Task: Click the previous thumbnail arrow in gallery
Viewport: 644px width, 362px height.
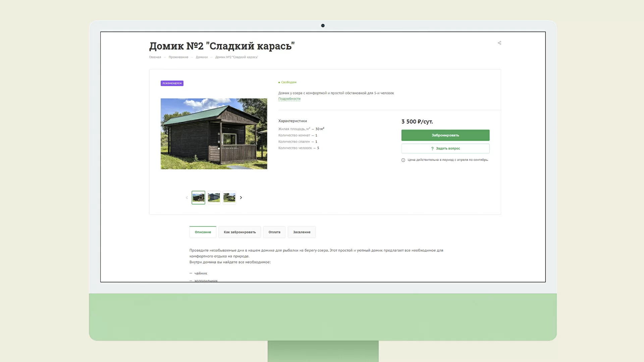Action: pyautogui.click(x=187, y=198)
